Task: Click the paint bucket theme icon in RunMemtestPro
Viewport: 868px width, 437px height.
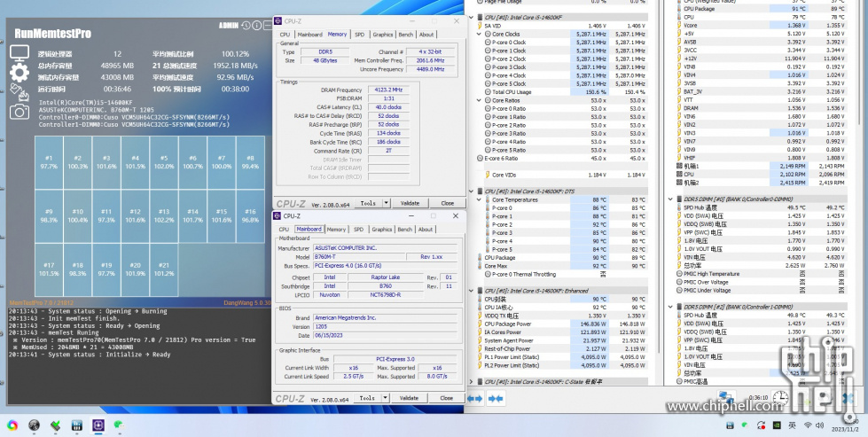Action: click(x=19, y=92)
